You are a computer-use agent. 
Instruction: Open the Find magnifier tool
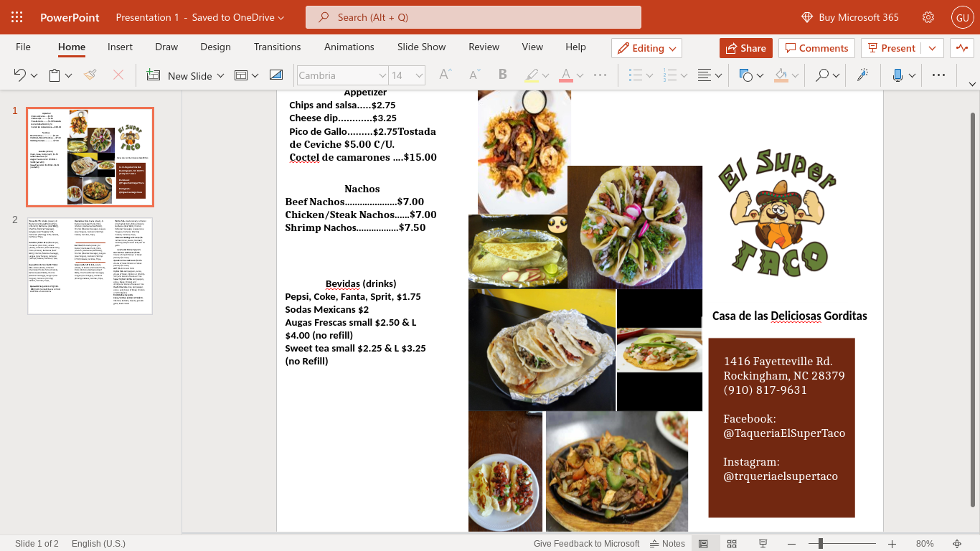coord(822,75)
